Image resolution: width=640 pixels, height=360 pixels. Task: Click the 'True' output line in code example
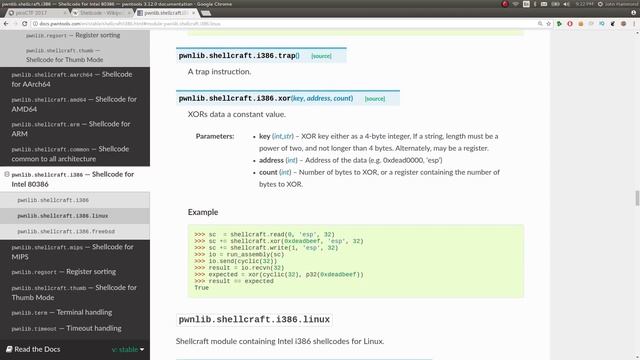tap(202, 288)
